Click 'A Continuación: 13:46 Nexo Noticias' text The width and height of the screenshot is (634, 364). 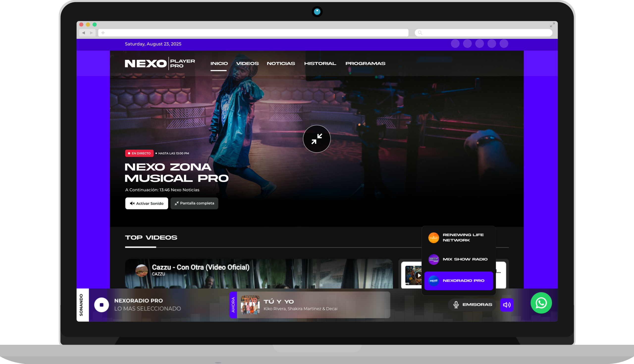(x=162, y=190)
